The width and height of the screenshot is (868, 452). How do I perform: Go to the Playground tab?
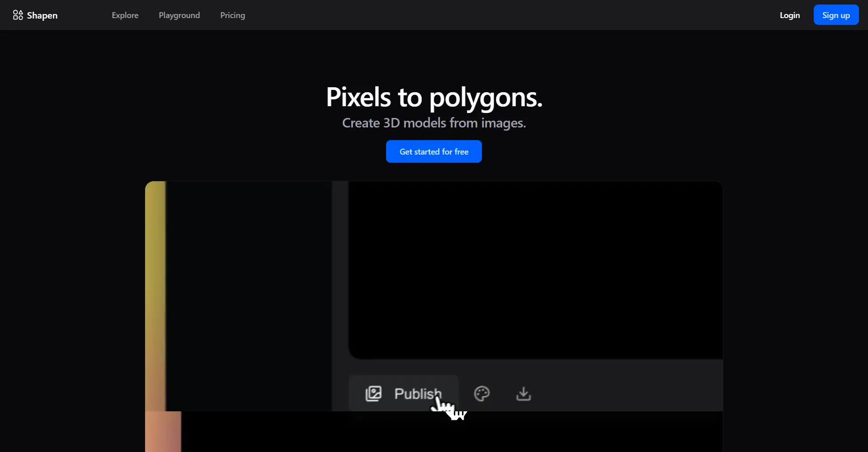point(179,15)
